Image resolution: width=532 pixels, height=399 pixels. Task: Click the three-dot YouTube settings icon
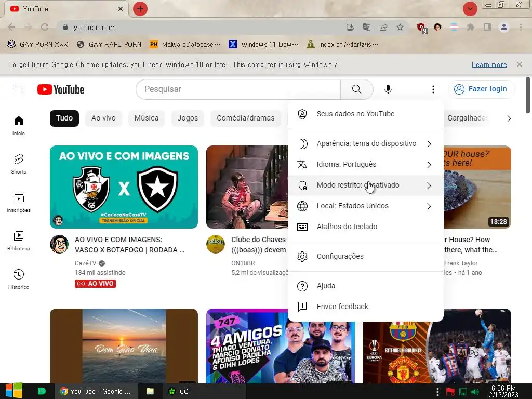coord(433,89)
